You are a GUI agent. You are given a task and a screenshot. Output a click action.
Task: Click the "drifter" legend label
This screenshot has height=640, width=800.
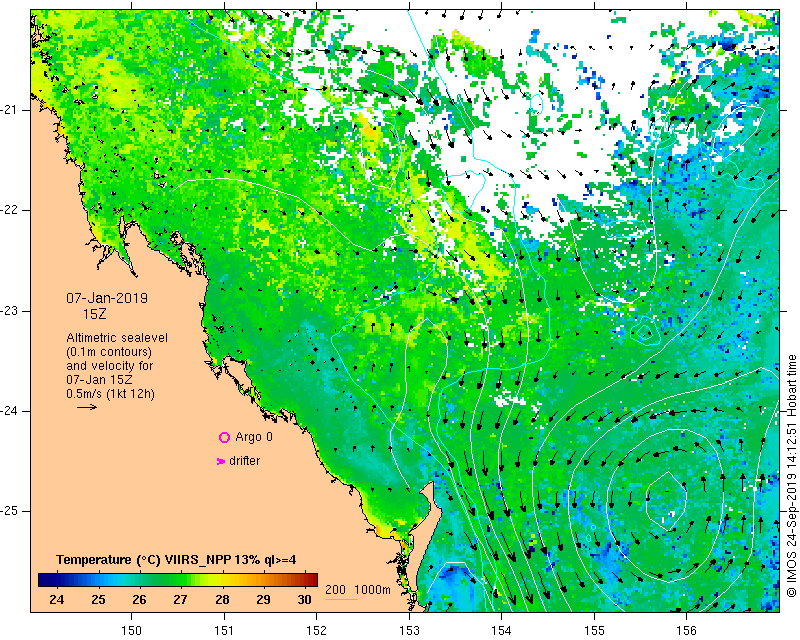point(245,461)
